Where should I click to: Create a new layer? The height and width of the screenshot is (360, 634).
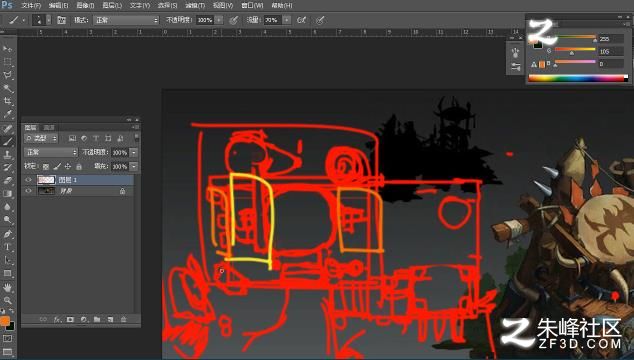[110, 319]
